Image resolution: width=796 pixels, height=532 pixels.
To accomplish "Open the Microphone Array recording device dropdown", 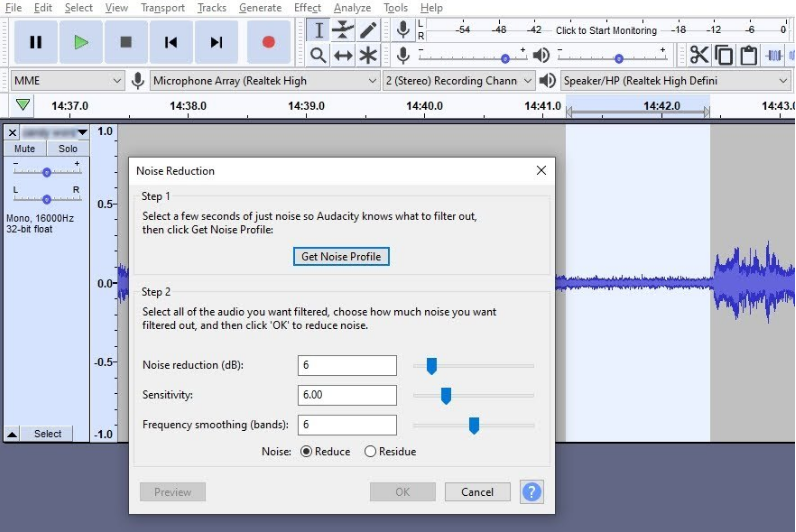I will tap(264, 81).
